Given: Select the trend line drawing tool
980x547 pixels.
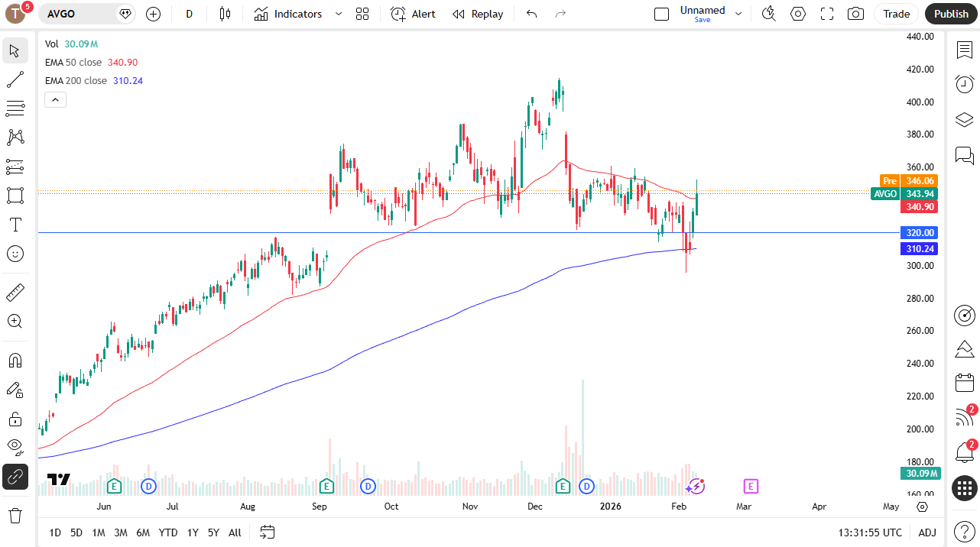Looking at the screenshot, I should point(15,79).
